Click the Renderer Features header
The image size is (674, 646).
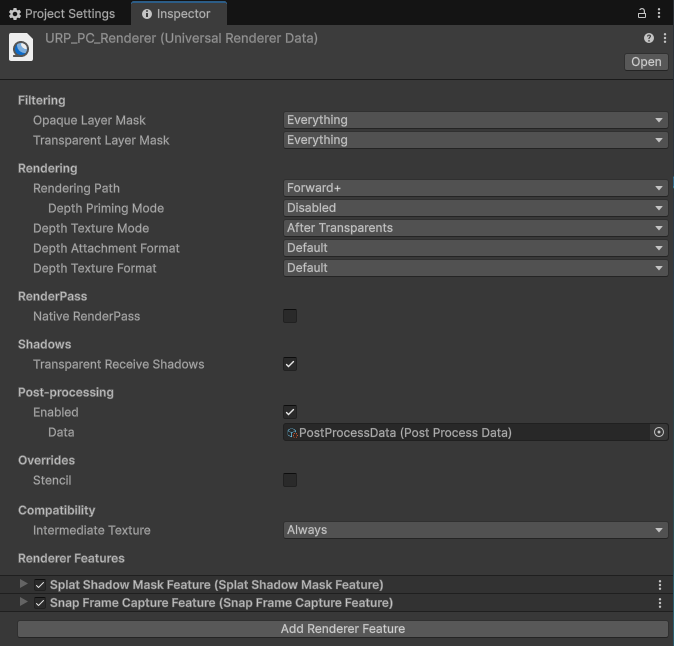(71, 558)
